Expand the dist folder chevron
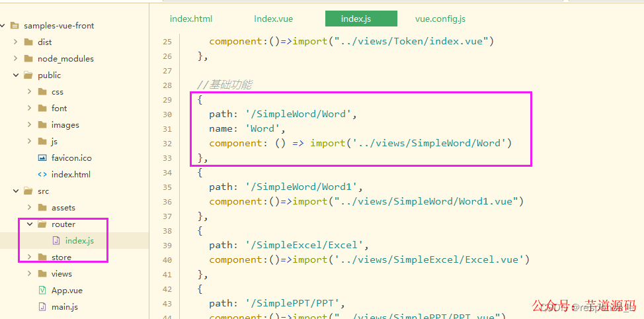Viewport: 644px width, 319px height. 15,42
